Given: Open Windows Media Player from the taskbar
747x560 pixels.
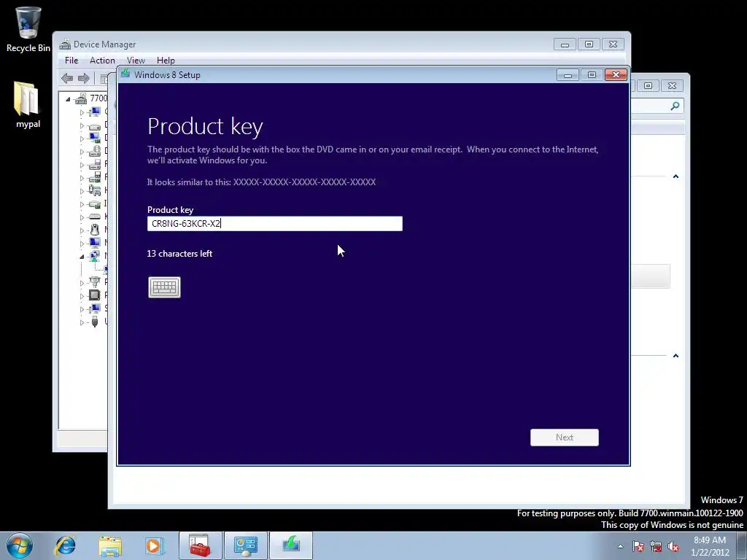Looking at the screenshot, I should pyautogui.click(x=155, y=545).
